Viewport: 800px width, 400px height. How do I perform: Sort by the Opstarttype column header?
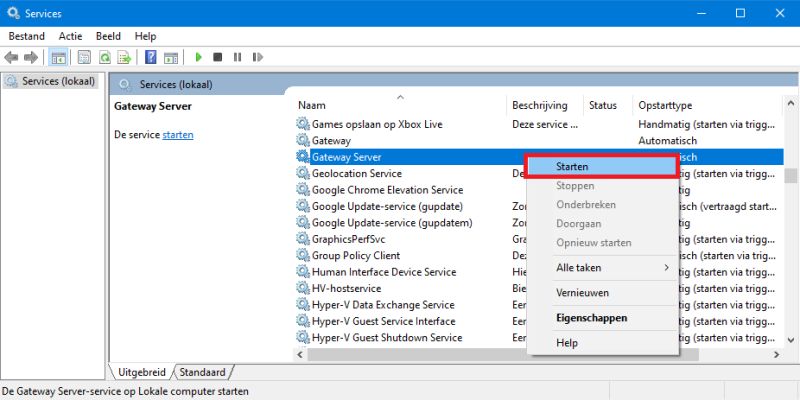[706, 105]
